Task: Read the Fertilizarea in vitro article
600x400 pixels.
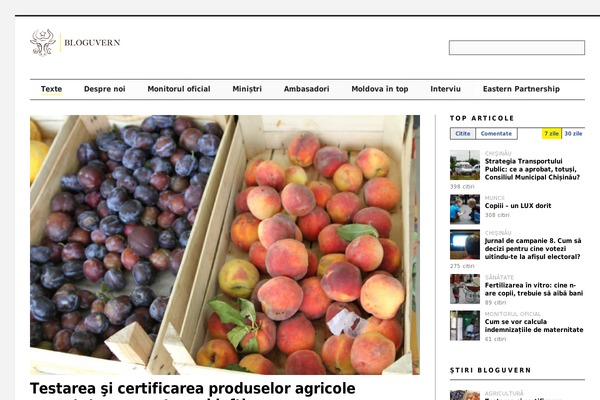Action: [x=534, y=289]
